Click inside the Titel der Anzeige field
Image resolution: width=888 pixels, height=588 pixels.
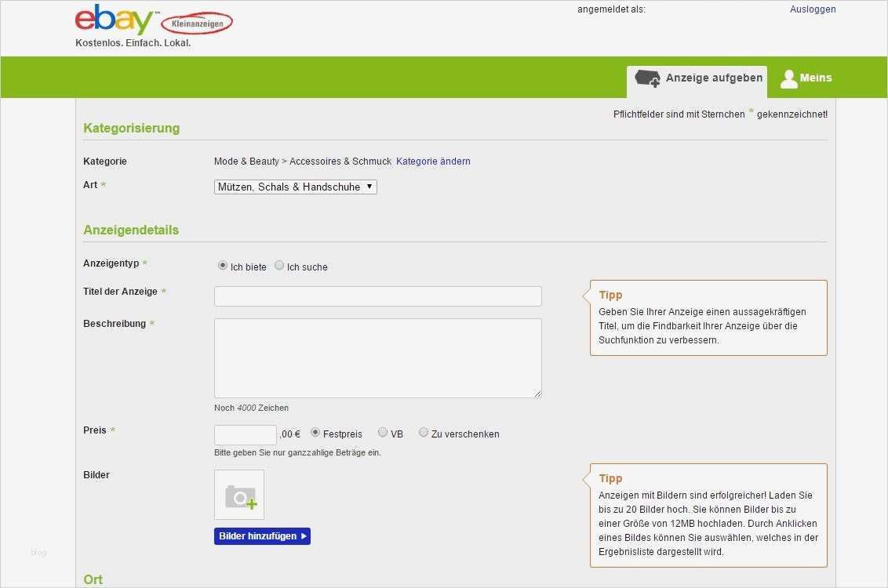coord(377,296)
